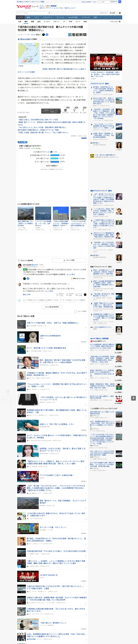Viewport: 138px width, 644px height.
Task: Open the ランキング navigation tab
Action: 86,17
